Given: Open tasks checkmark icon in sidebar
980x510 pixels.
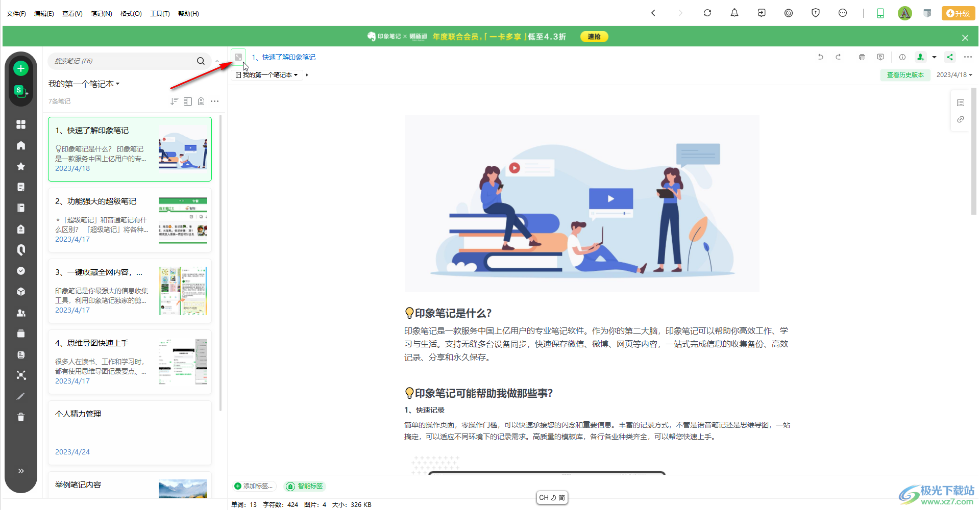Looking at the screenshot, I should tap(21, 271).
